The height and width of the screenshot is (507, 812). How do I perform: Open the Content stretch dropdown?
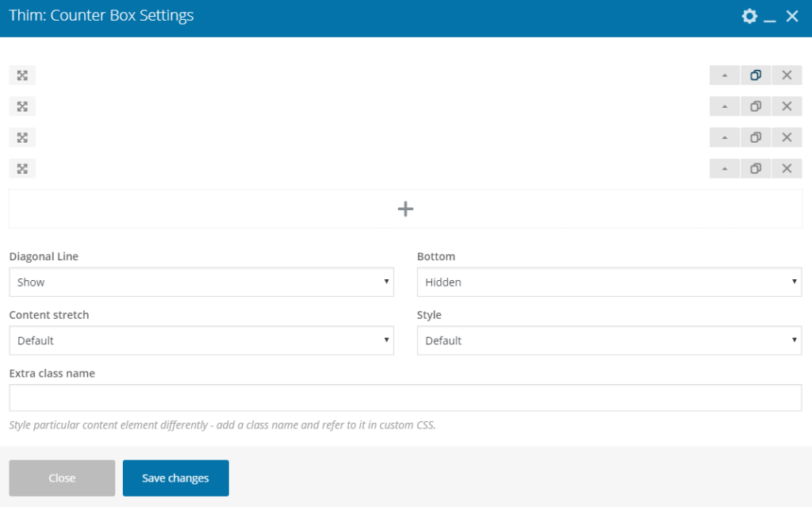tap(201, 340)
